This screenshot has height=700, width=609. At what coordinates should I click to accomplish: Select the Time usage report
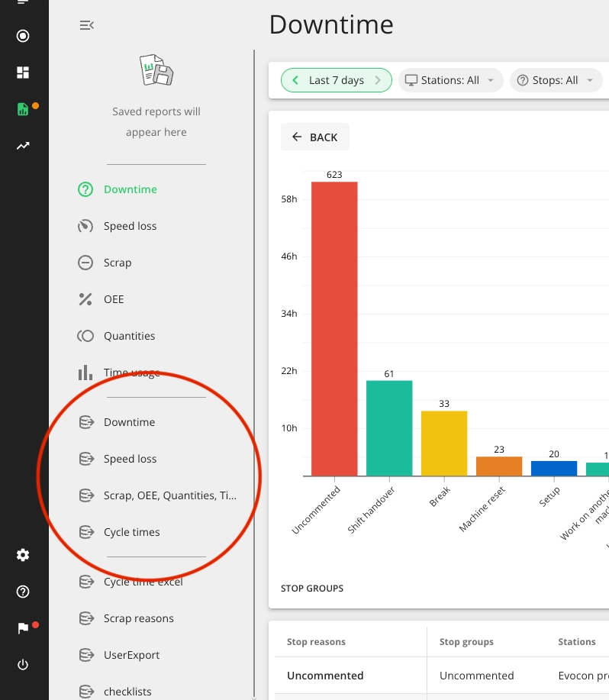coord(131,373)
